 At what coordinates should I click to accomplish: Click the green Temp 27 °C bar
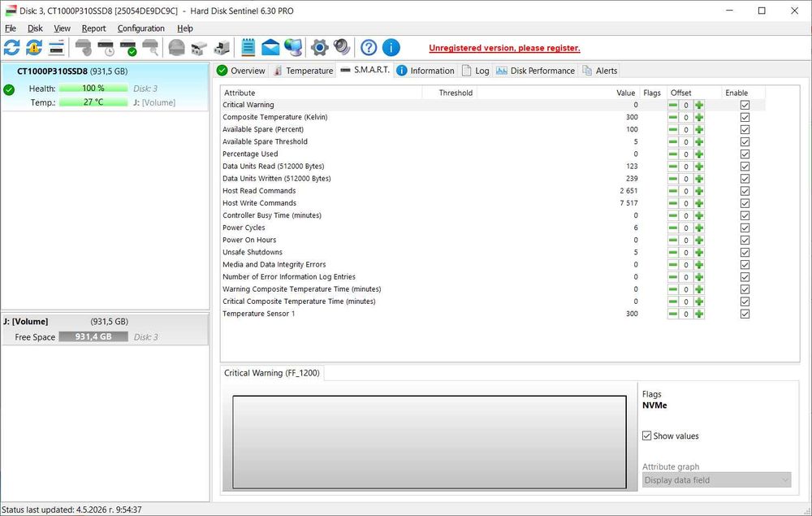tap(93, 102)
